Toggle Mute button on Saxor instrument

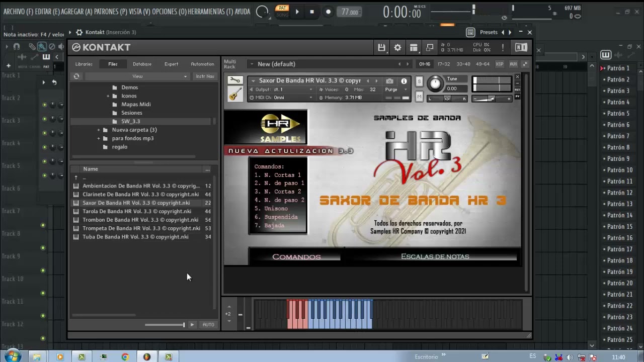(419, 96)
